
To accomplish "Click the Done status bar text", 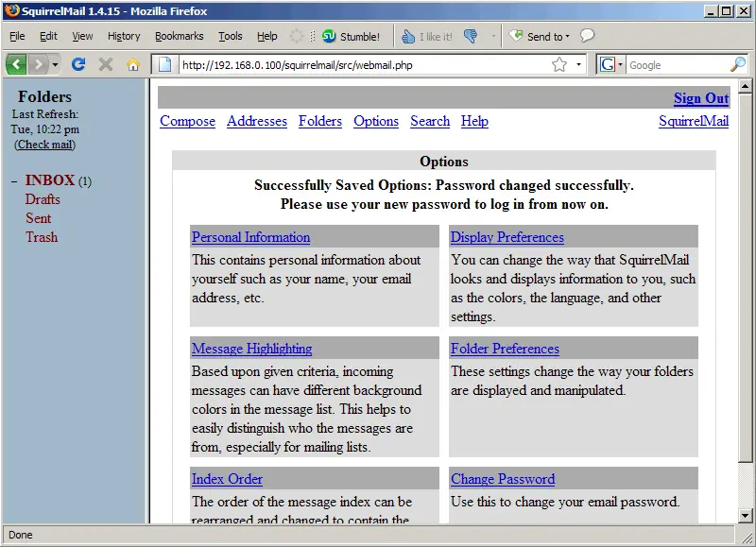I will coord(20,535).
